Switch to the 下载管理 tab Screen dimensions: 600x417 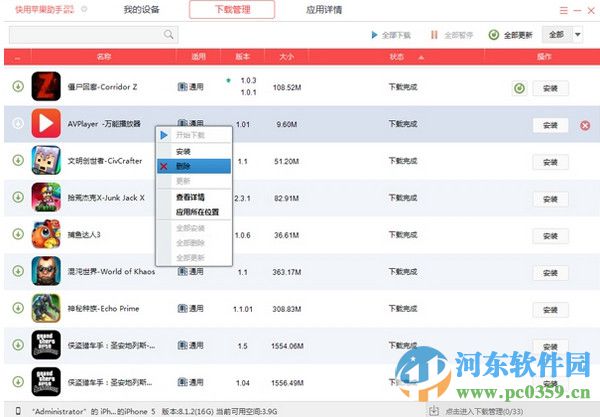232,10
